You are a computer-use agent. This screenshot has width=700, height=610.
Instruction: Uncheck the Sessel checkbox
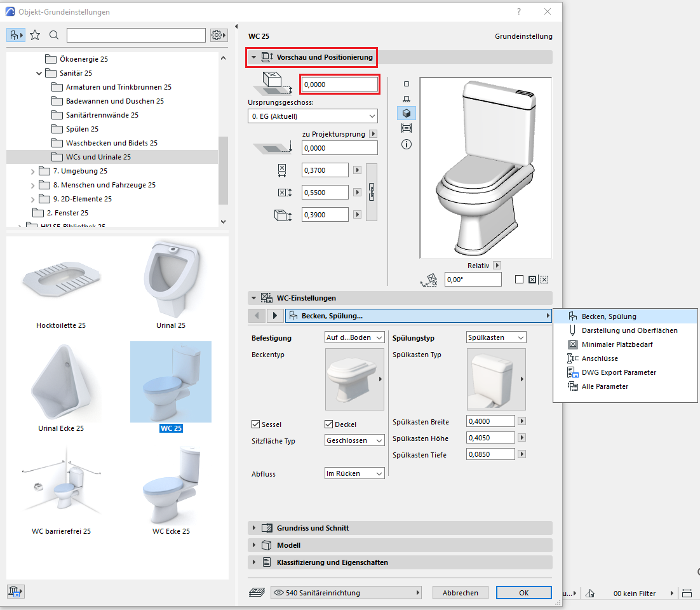pos(256,424)
